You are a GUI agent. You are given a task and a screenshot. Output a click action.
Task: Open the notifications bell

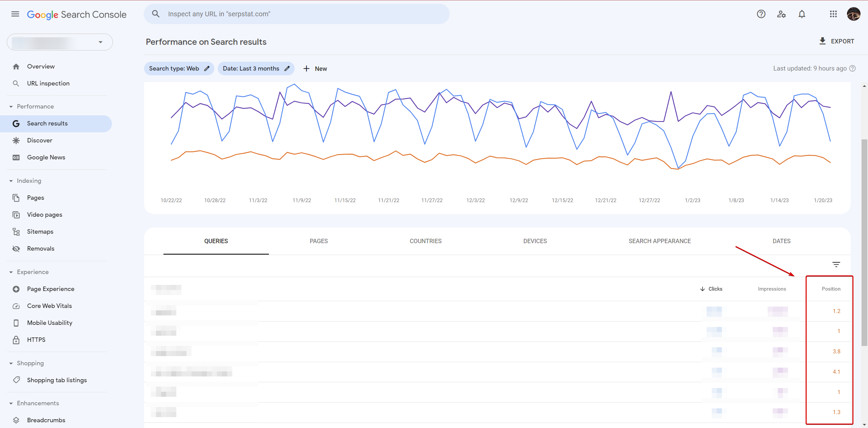(x=802, y=14)
